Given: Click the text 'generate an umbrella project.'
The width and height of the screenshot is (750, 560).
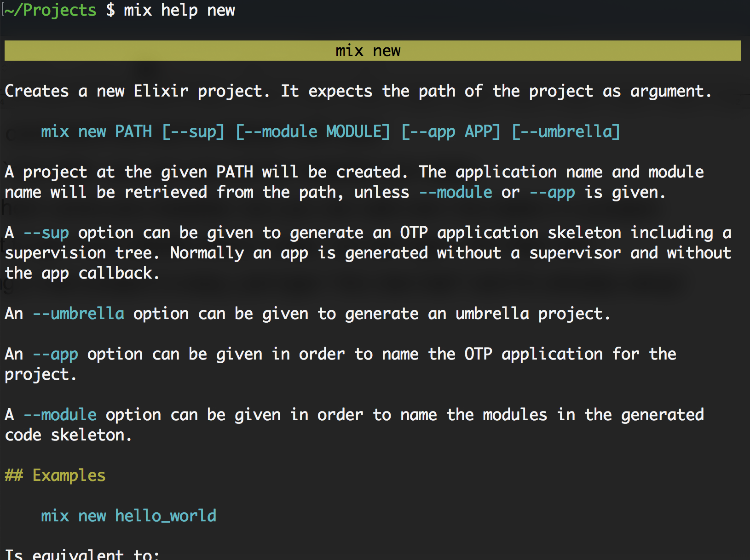Looking at the screenshot, I should (478, 314).
